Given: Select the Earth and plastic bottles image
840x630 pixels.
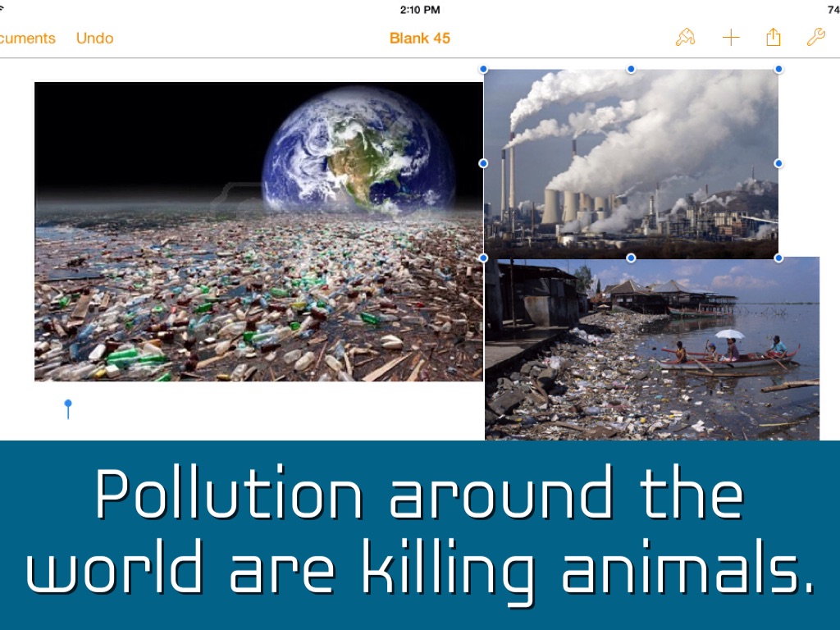Looking at the screenshot, I should [258, 231].
